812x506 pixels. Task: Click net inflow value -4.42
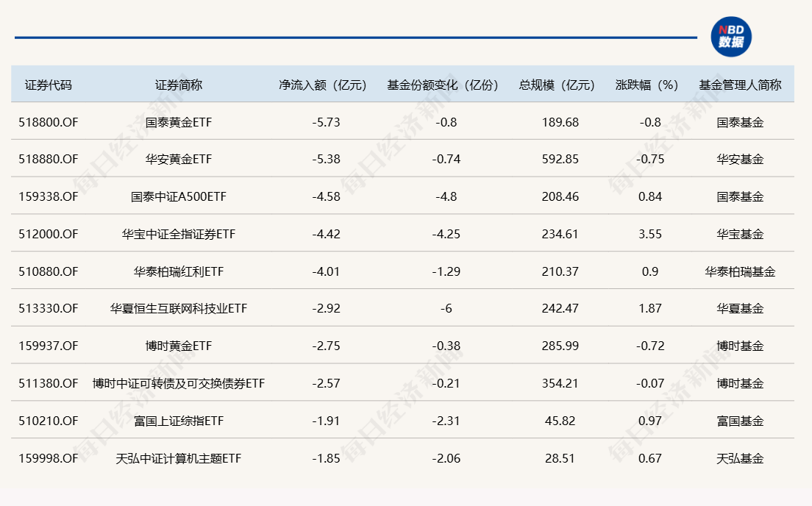pyautogui.click(x=327, y=234)
